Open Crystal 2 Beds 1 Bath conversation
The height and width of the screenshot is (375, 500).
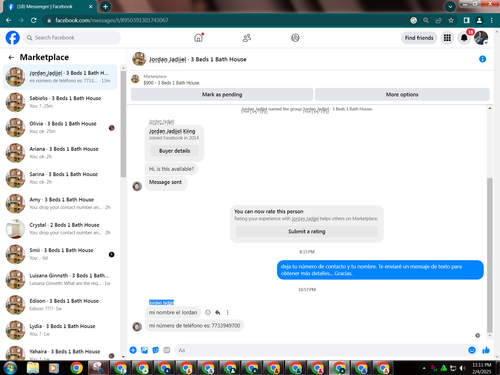click(60, 228)
